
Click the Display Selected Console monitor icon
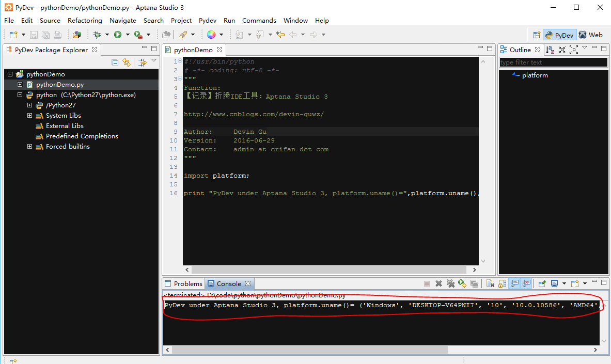coord(554,283)
